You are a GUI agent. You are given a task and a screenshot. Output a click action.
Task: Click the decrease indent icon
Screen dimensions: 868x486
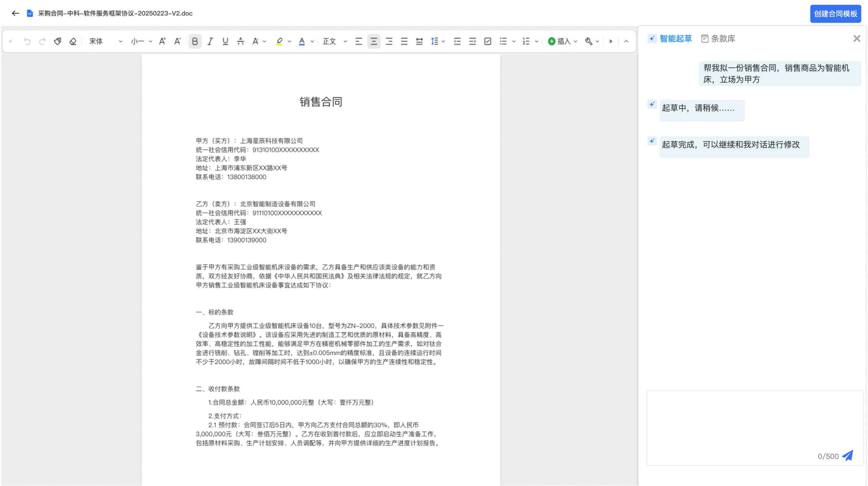[x=457, y=41]
